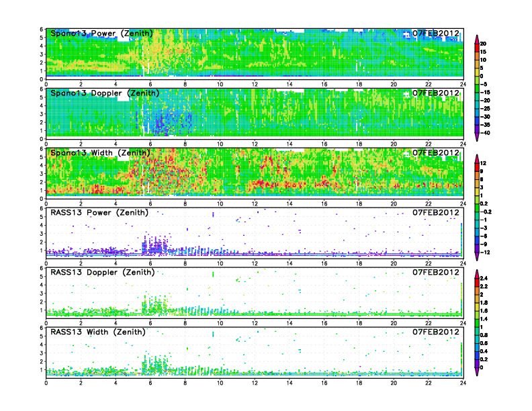Click the '-30' colorbar label
532x411 pixels.
pos(485,117)
